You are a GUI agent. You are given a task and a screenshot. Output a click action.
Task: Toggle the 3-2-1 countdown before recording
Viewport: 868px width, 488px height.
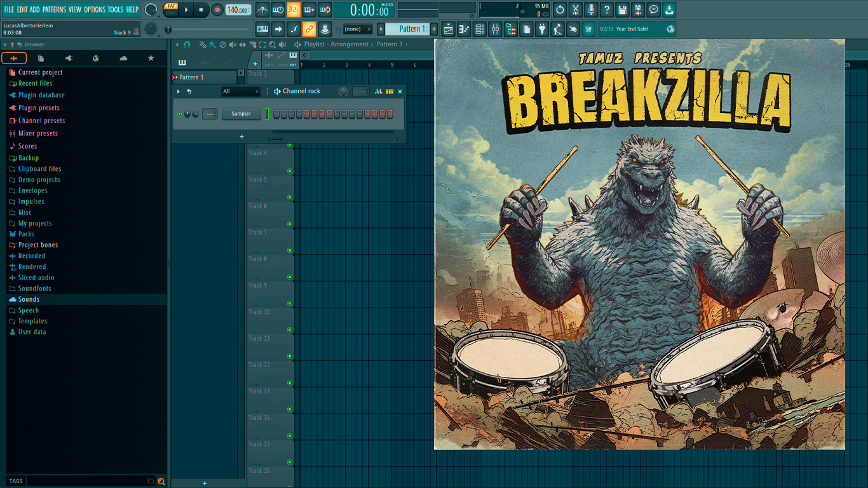tap(294, 10)
